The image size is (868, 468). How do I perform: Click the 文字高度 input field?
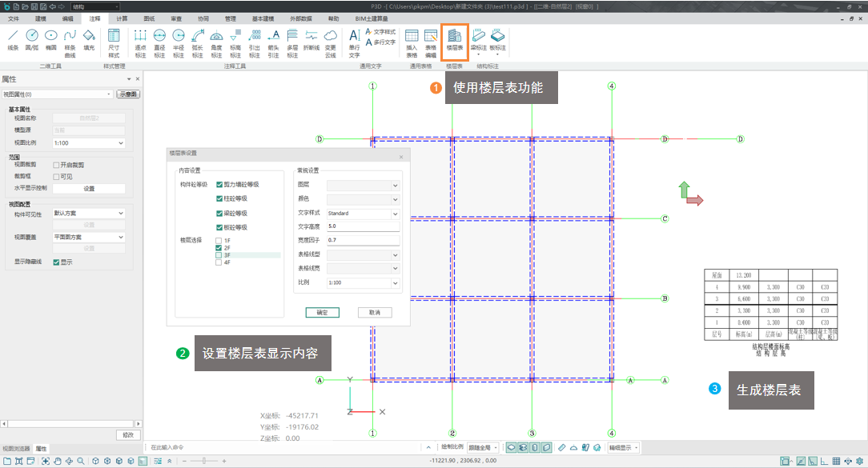point(362,226)
